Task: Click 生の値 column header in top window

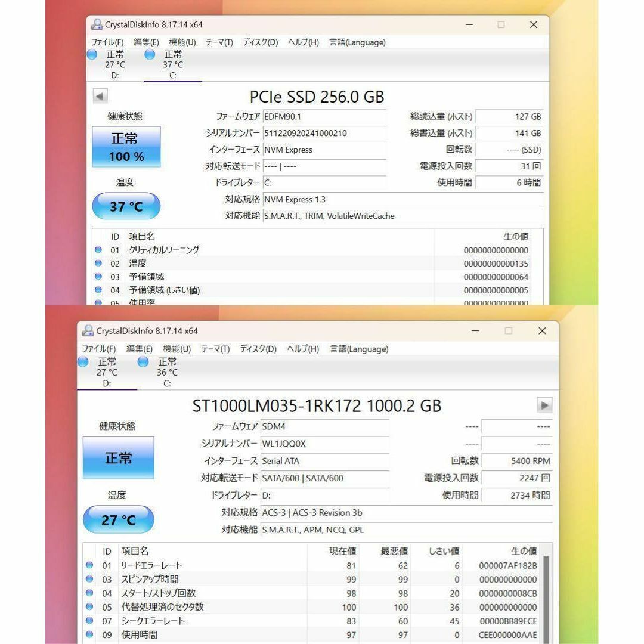Action: pyautogui.click(x=515, y=236)
